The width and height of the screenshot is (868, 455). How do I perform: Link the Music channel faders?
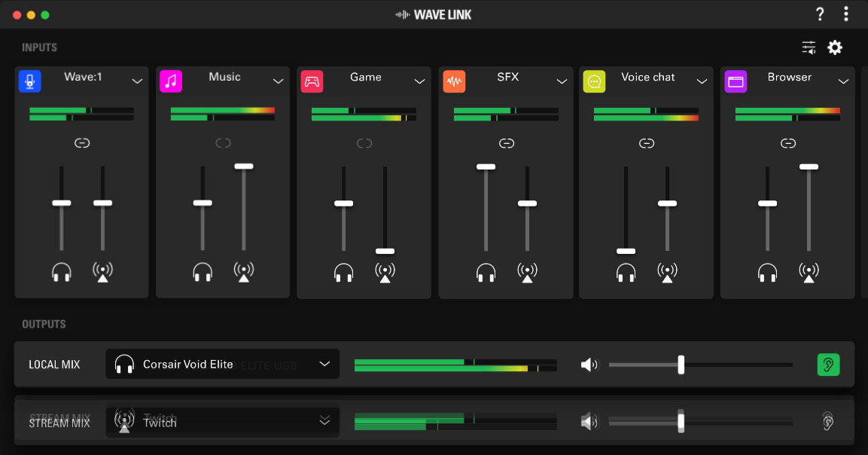pos(223,143)
